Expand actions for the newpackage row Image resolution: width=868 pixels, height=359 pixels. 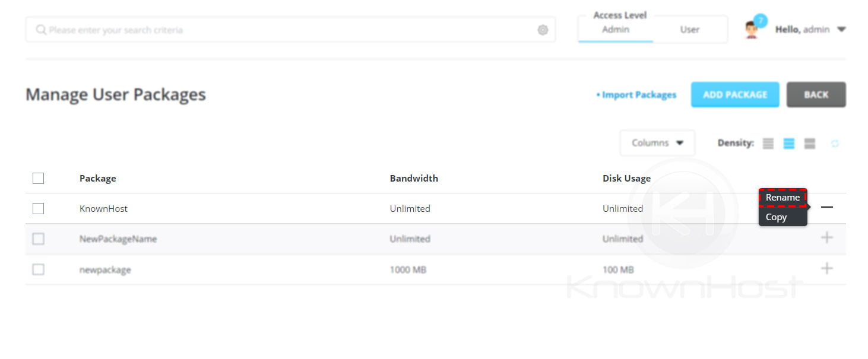(x=826, y=269)
